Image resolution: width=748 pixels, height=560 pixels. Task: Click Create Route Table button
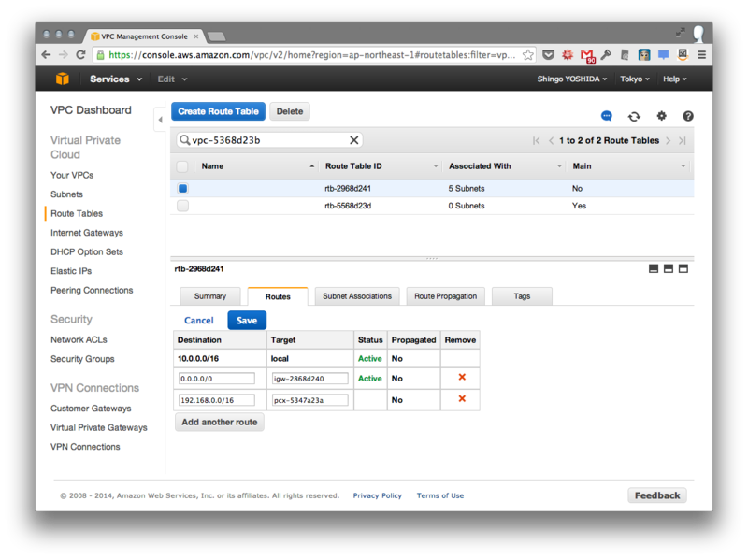pos(218,111)
